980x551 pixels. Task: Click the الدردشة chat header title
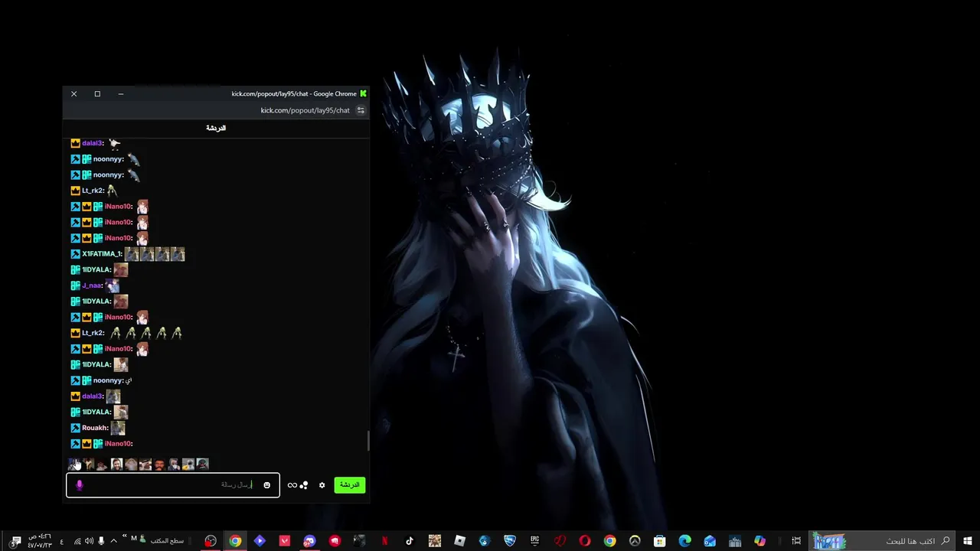pos(216,128)
